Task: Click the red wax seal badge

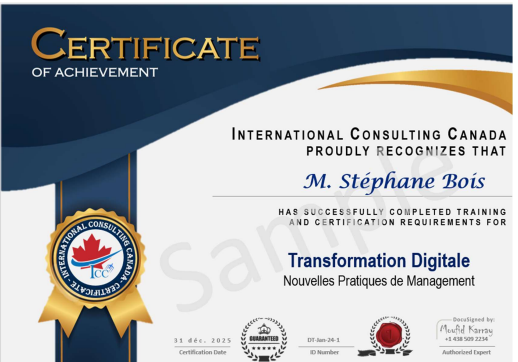Action: click(389, 335)
